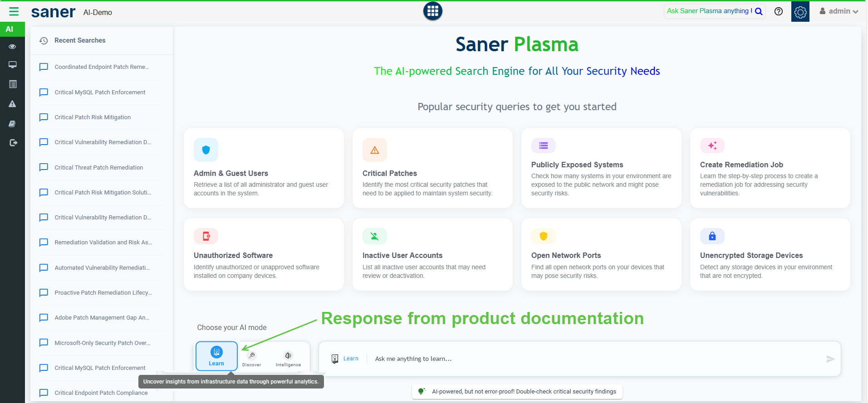Click the Unauthorized Software icon
Screen dimensions: 868x403
206,236
